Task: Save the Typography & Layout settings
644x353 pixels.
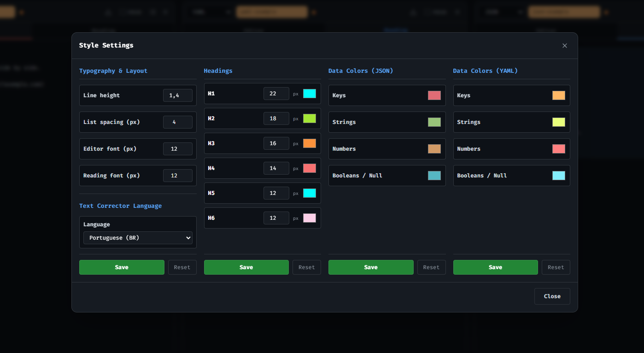Action: pos(122,267)
